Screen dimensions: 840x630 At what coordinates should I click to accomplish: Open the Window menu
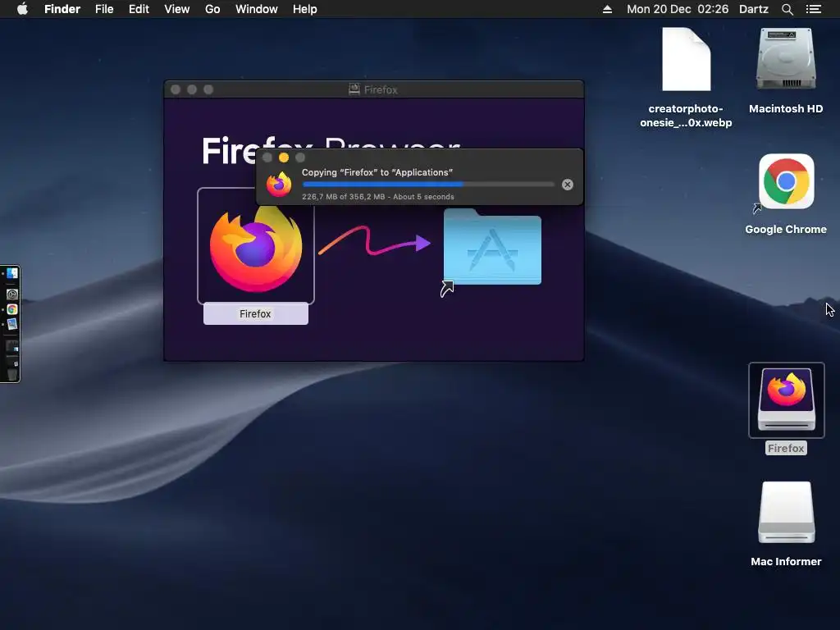[257, 9]
